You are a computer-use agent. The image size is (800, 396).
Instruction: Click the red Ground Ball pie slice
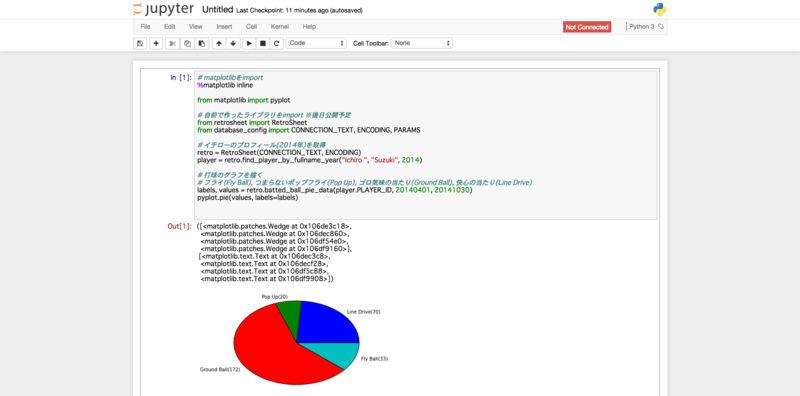click(276, 352)
